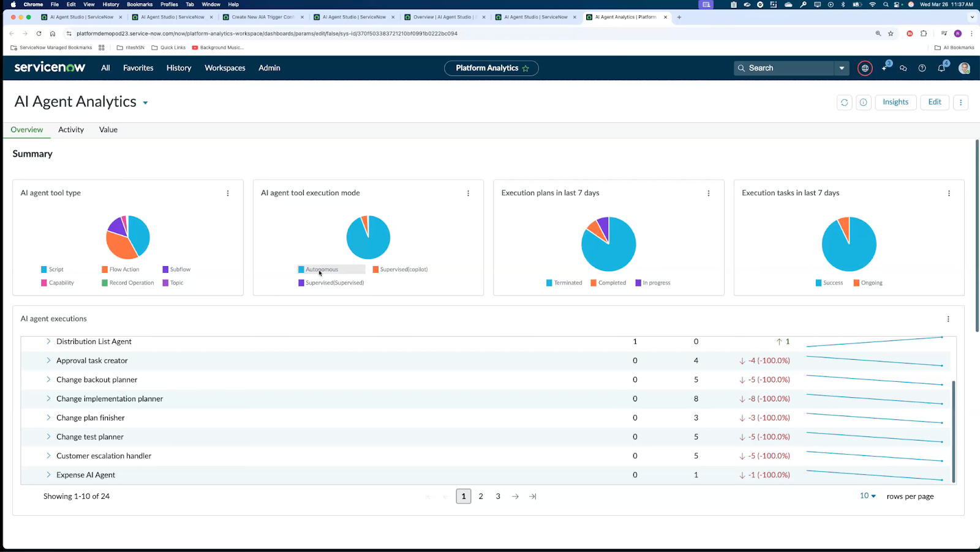Go to next page arrow in pagination
The width and height of the screenshot is (980, 552).
pyautogui.click(x=515, y=496)
